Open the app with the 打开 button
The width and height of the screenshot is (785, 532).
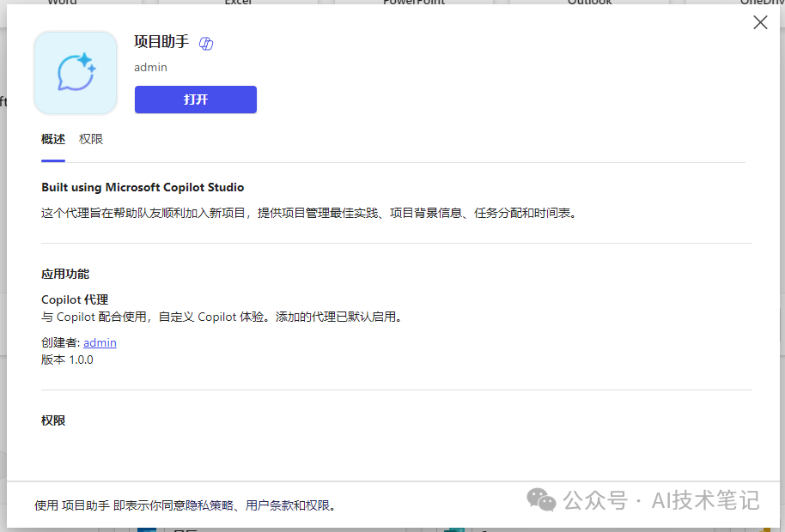pos(196,100)
